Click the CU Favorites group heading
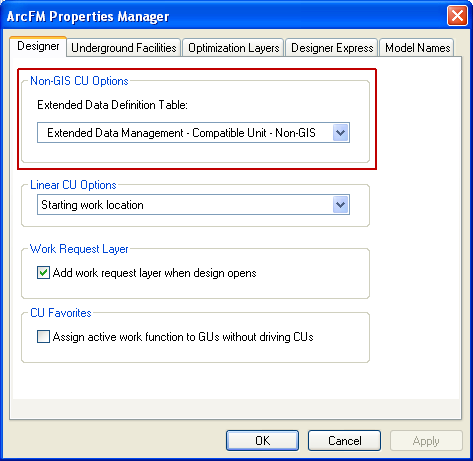This screenshot has height=461, width=473. pos(61,313)
